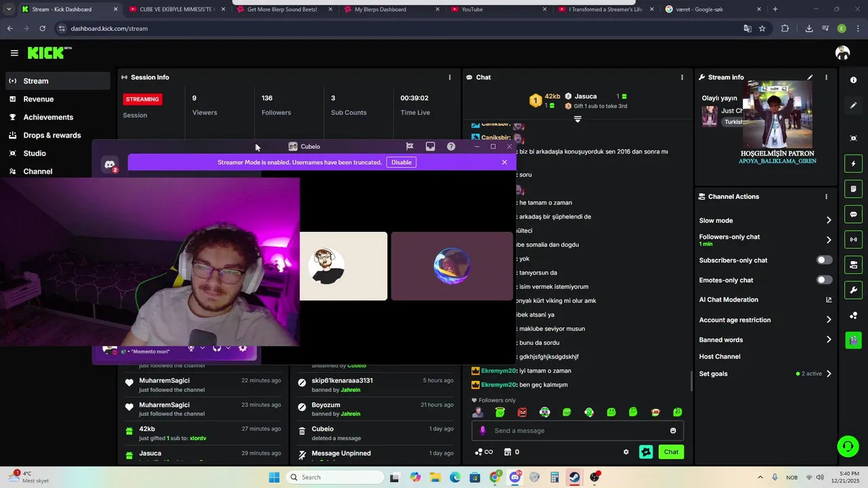The width and height of the screenshot is (868, 488).
Task: Click Kick profile avatar at top right
Action: click(843, 53)
